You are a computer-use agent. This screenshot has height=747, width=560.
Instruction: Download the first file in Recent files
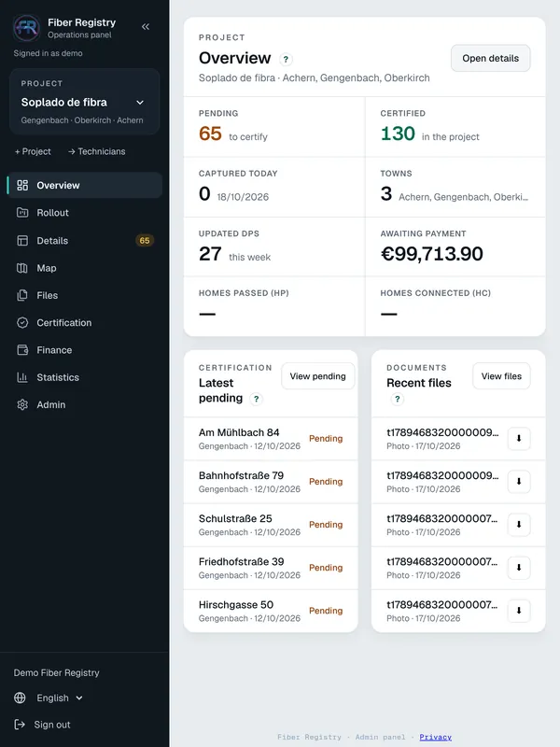[x=519, y=438]
